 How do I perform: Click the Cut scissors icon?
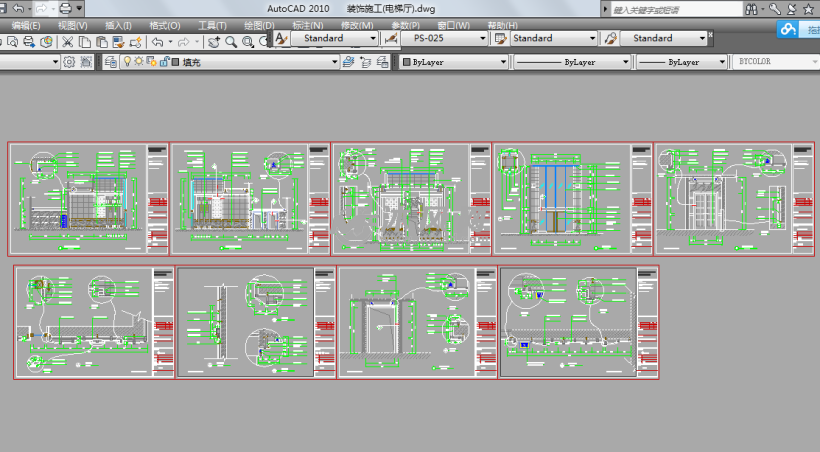[67, 42]
